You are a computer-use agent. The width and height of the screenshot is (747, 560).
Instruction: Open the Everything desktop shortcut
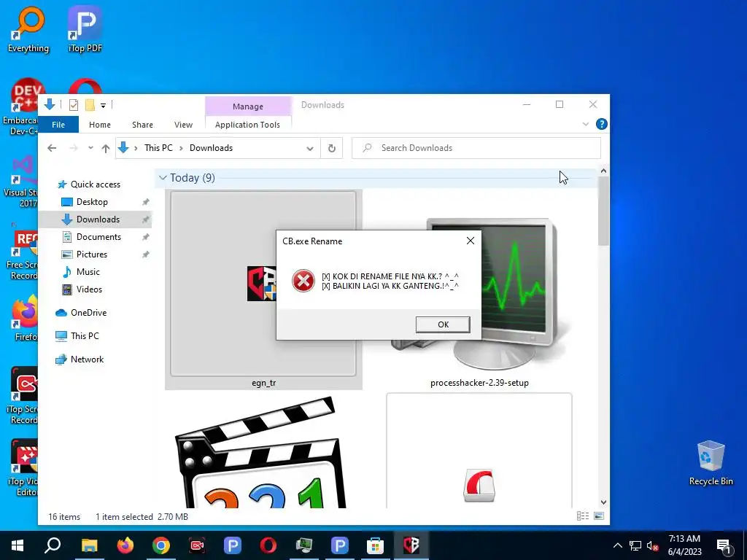point(28,29)
